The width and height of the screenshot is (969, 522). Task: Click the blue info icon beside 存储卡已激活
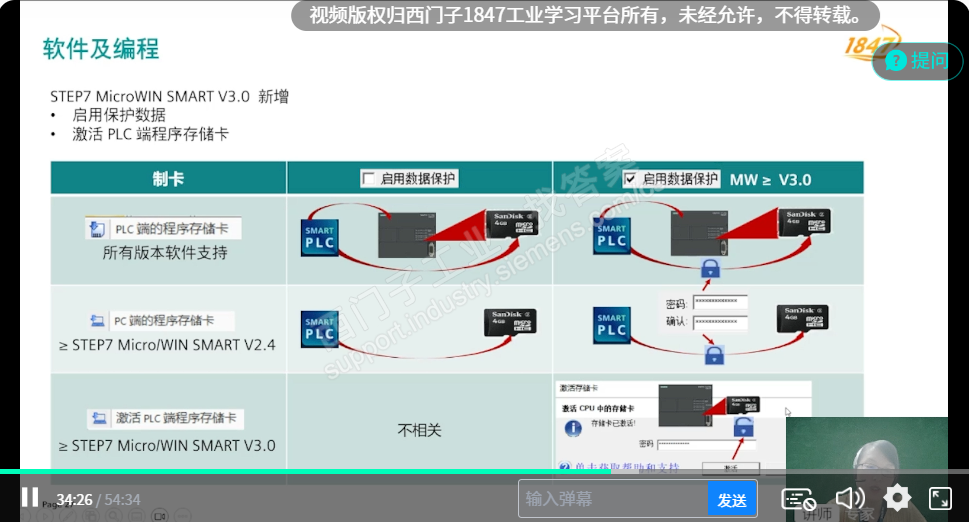pyautogui.click(x=573, y=427)
